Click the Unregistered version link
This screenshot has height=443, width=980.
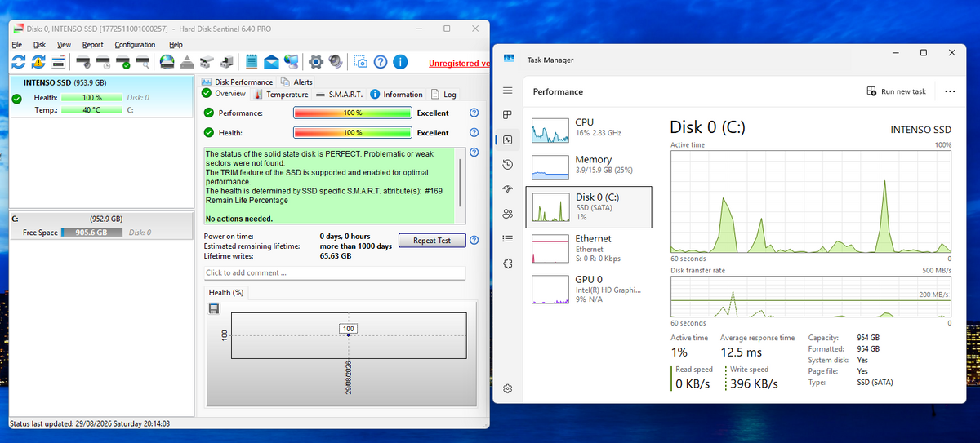click(459, 63)
